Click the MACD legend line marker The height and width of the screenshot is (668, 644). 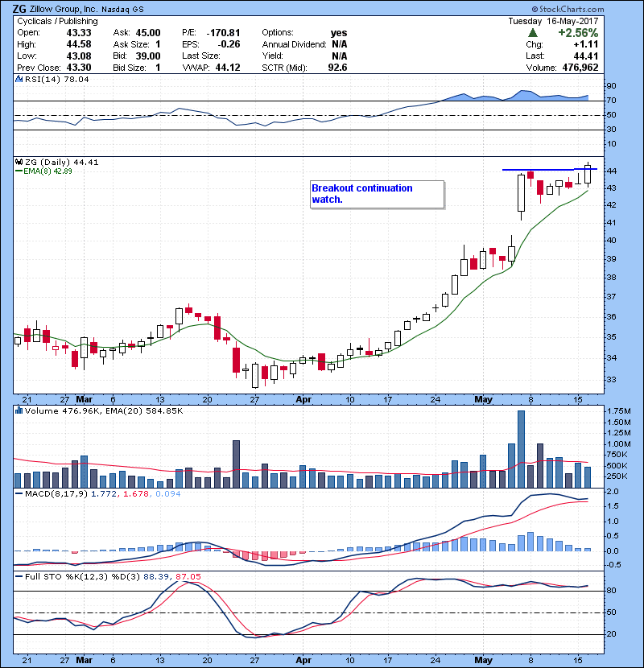pyautogui.click(x=19, y=494)
